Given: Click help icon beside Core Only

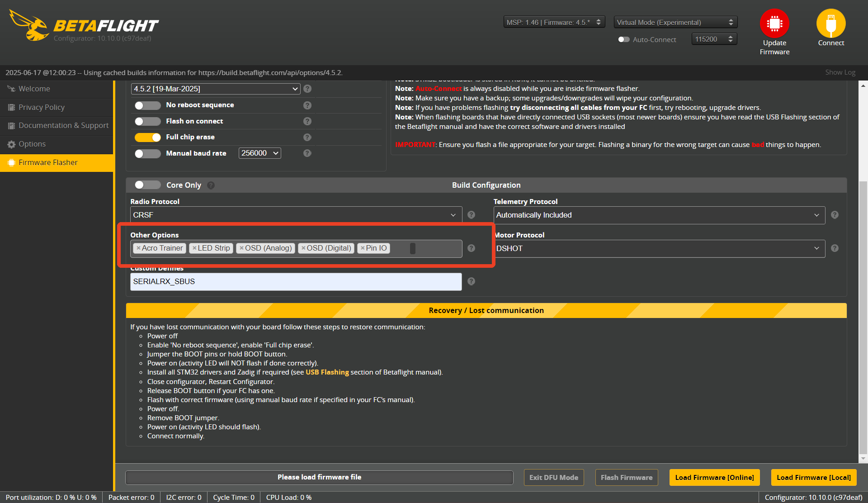Looking at the screenshot, I should (211, 185).
